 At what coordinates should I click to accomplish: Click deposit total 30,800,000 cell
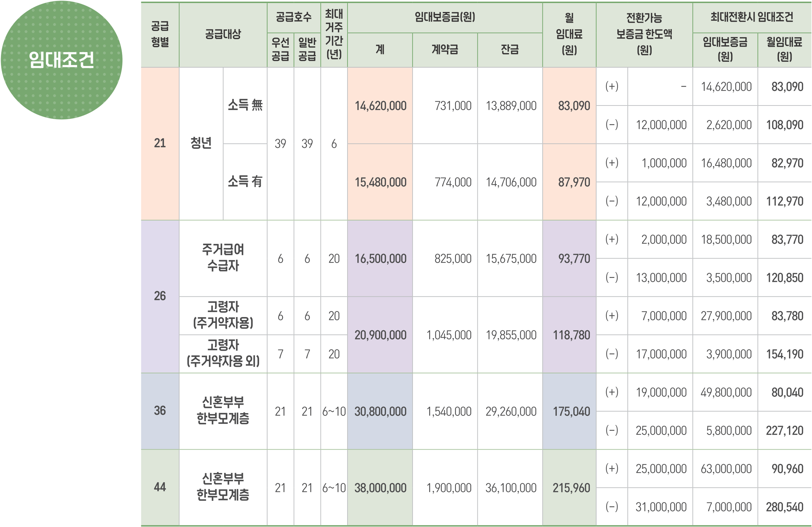click(380, 412)
